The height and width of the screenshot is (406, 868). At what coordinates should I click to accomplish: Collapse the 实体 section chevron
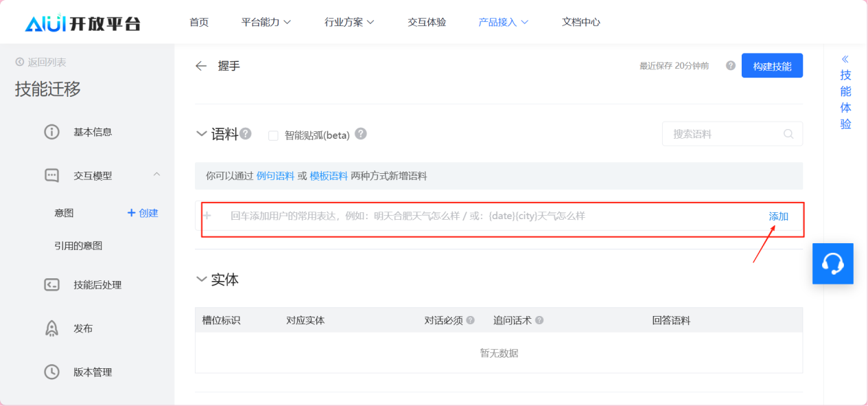coord(202,280)
